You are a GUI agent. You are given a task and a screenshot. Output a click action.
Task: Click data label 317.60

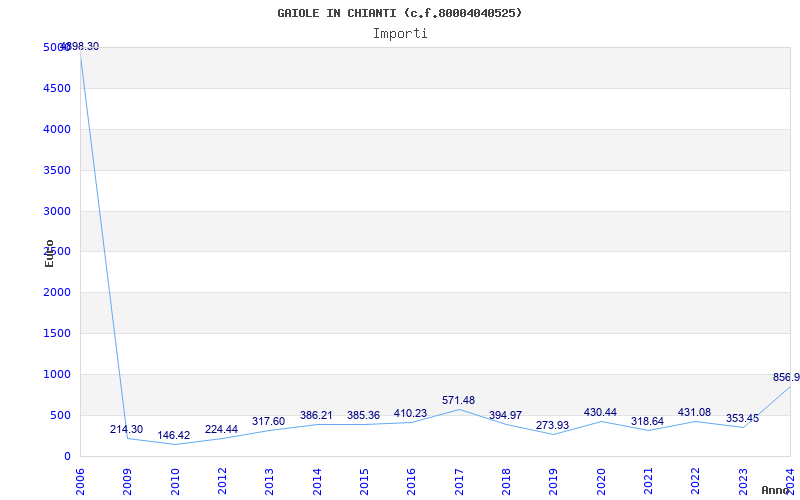[268, 421]
